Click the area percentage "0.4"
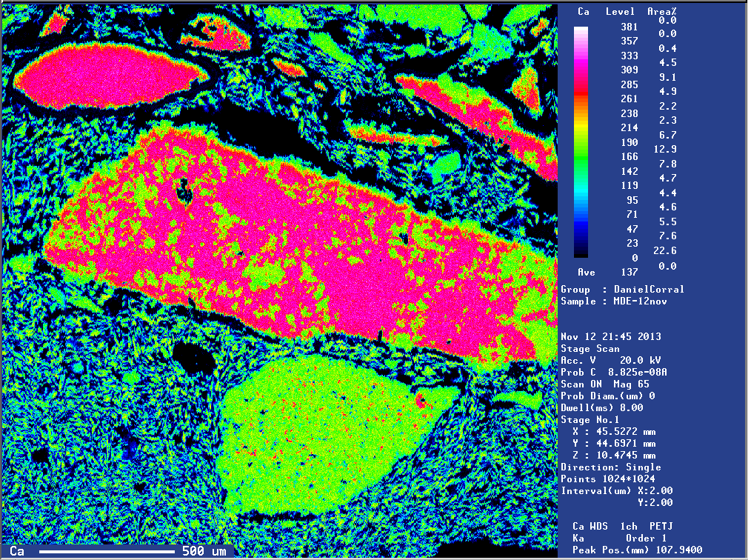The height and width of the screenshot is (560, 748). [667, 48]
